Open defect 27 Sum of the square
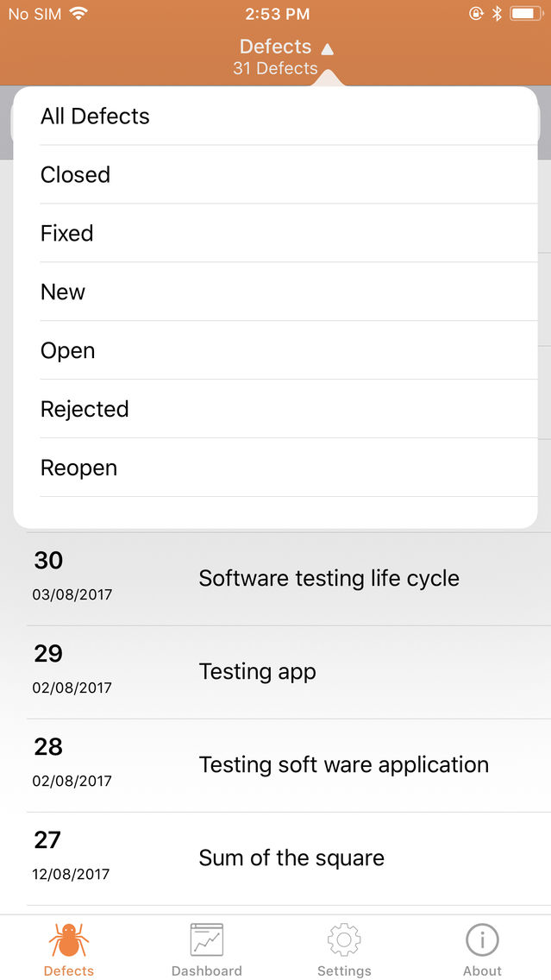This screenshot has height=980, width=551. (x=288, y=858)
